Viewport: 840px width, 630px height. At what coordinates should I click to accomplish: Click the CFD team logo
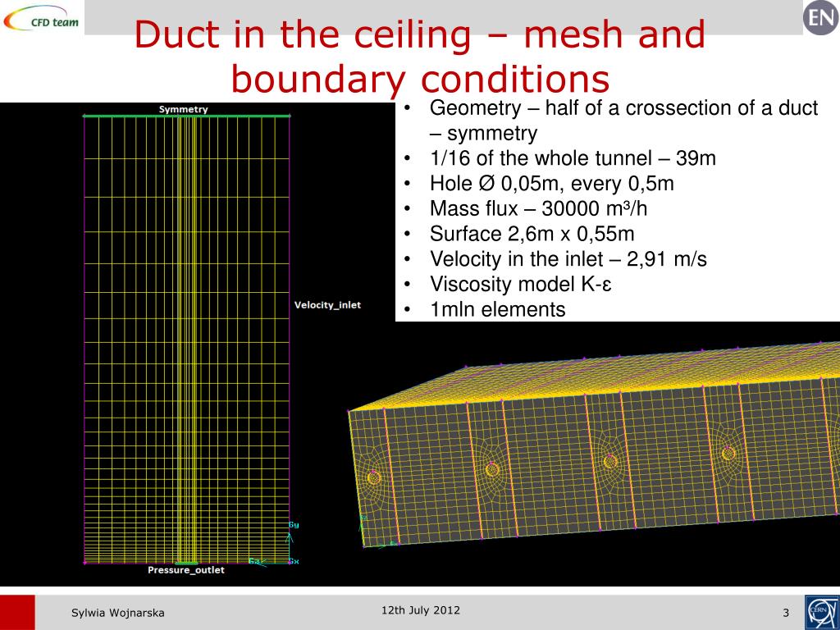coord(41,16)
